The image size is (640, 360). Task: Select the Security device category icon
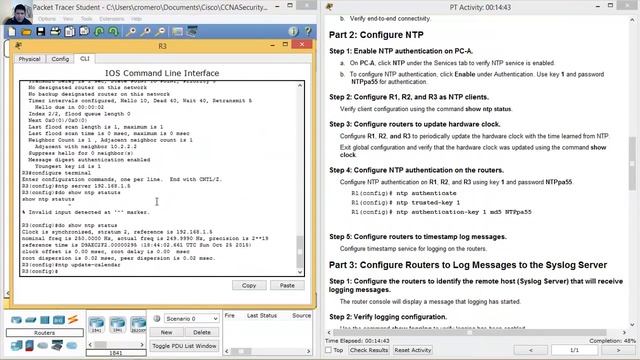pyautogui.click(x=29, y=346)
